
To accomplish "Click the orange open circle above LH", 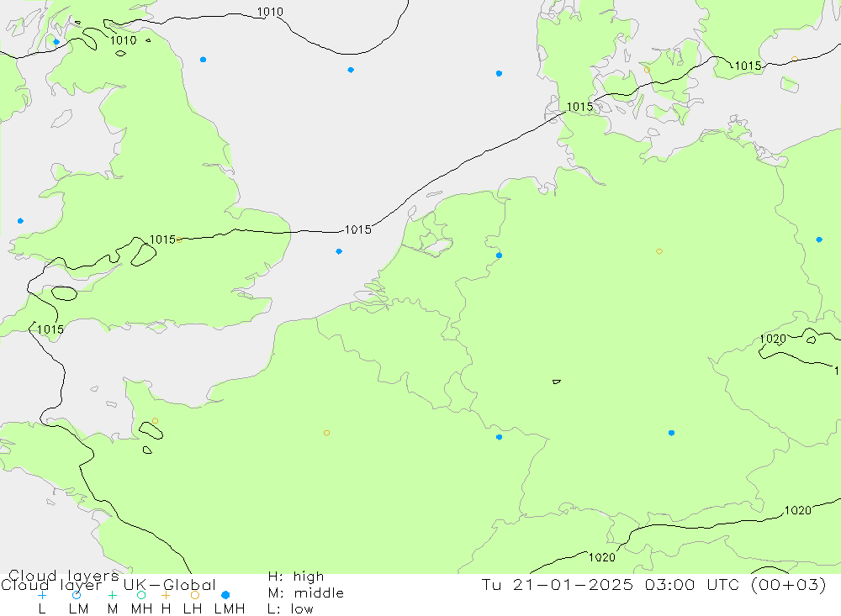I will tap(195, 595).
